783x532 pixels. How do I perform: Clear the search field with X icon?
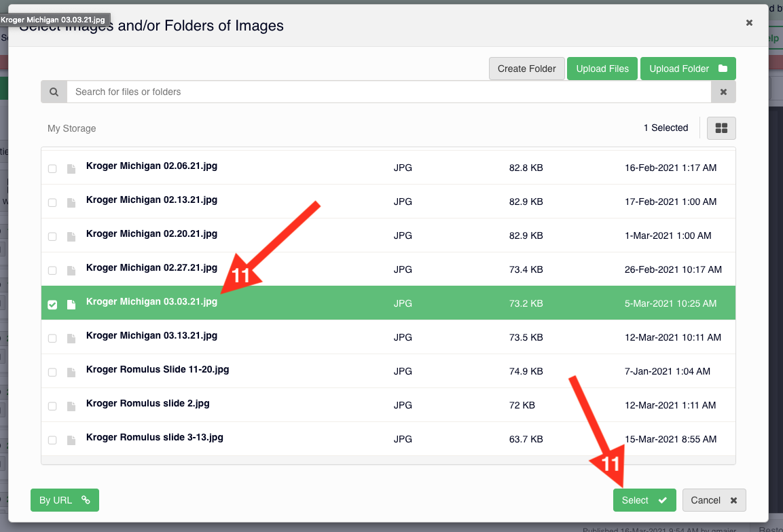(x=723, y=92)
